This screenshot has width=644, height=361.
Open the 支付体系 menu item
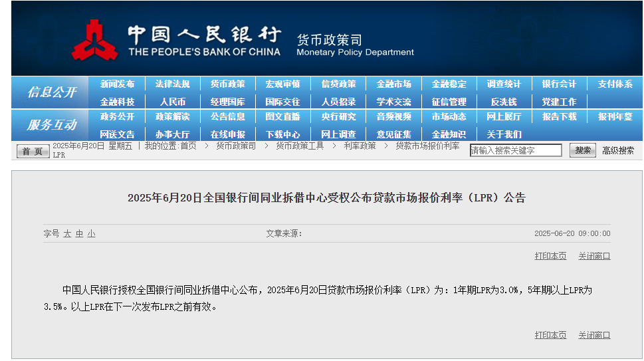point(615,84)
